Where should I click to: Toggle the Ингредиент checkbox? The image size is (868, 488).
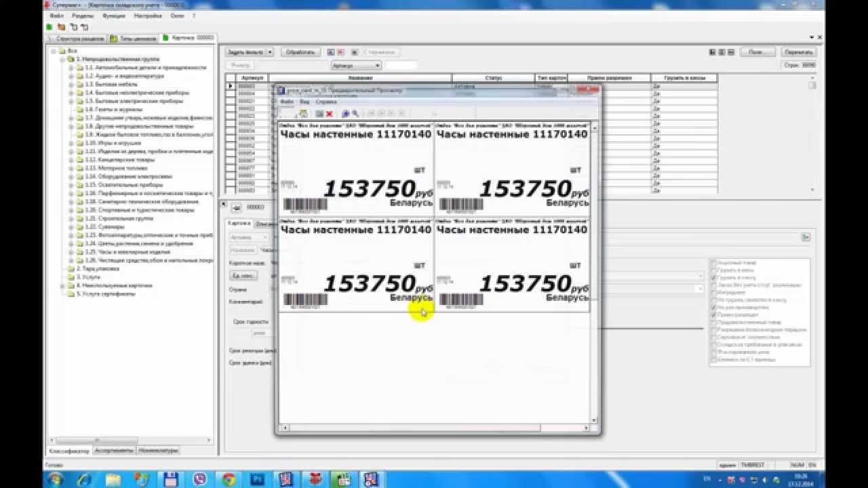[713, 292]
